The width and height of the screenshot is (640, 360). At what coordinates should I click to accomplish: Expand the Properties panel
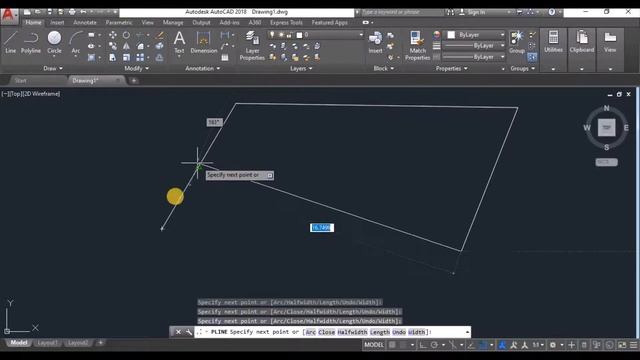(x=451, y=69)
